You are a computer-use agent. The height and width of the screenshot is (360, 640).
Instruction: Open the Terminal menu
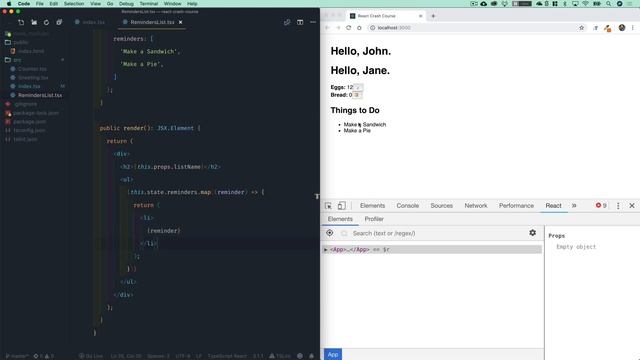149,4
